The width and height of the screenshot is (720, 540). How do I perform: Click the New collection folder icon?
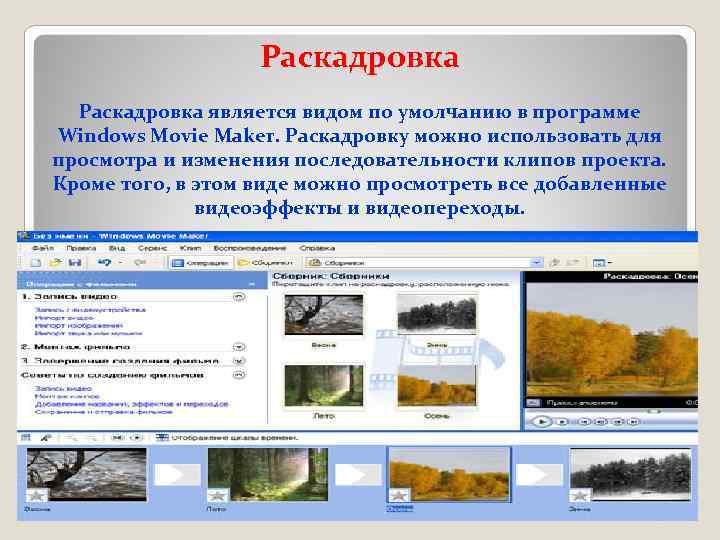573,263
